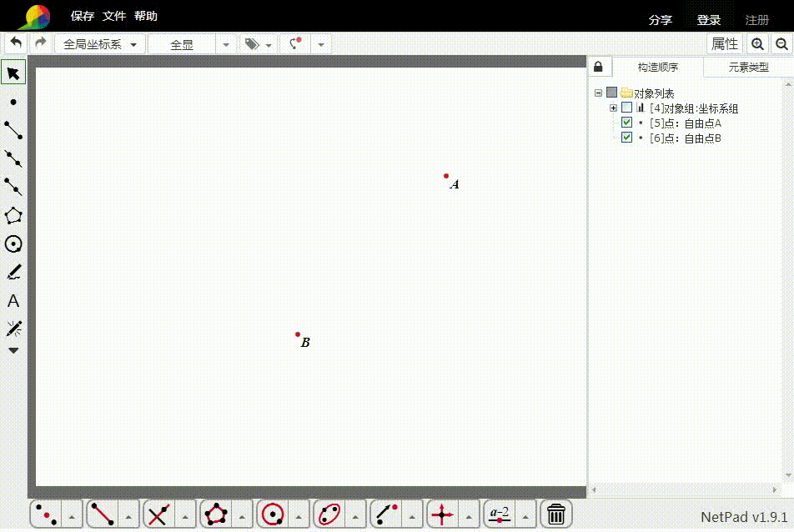Select the circle tool in left toolbar
This screenshot has width=794, height=532.
click(x=13, y=244)
